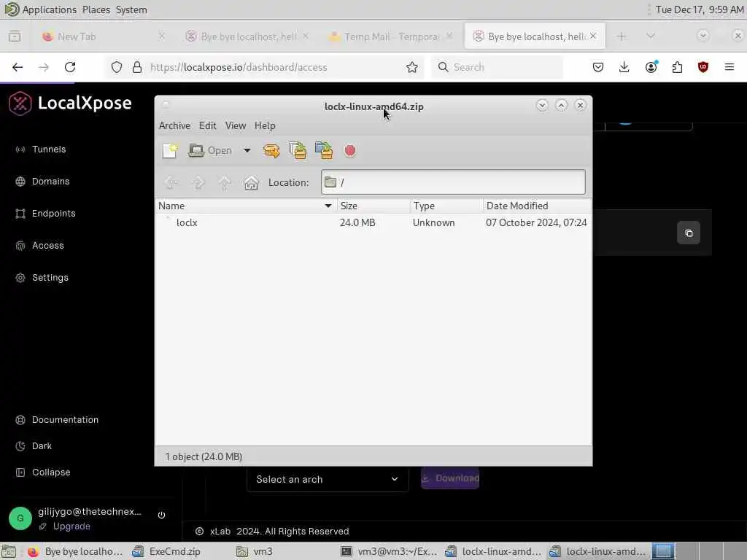Click the archive back navigation arrow

(x=171, y=182)
